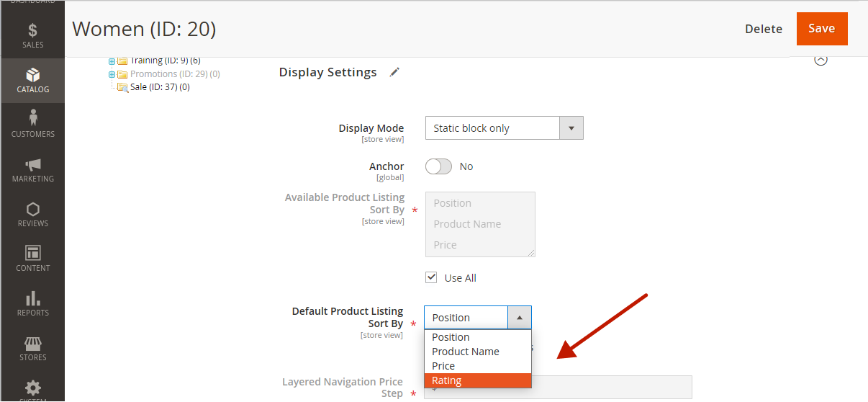Expand the Promotions category tree node
The image size is (868, 402).
[112, 74]
